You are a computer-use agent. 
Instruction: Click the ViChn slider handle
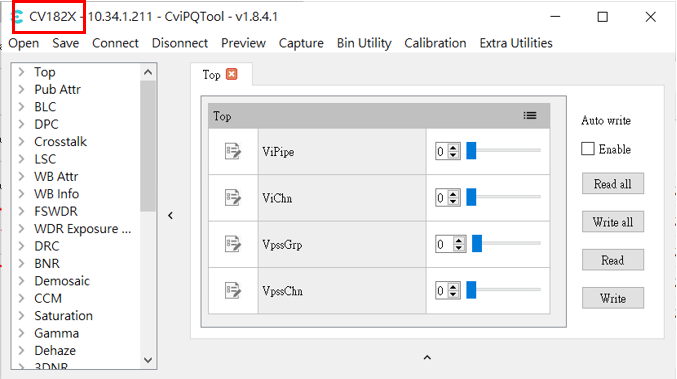point(471,197)
